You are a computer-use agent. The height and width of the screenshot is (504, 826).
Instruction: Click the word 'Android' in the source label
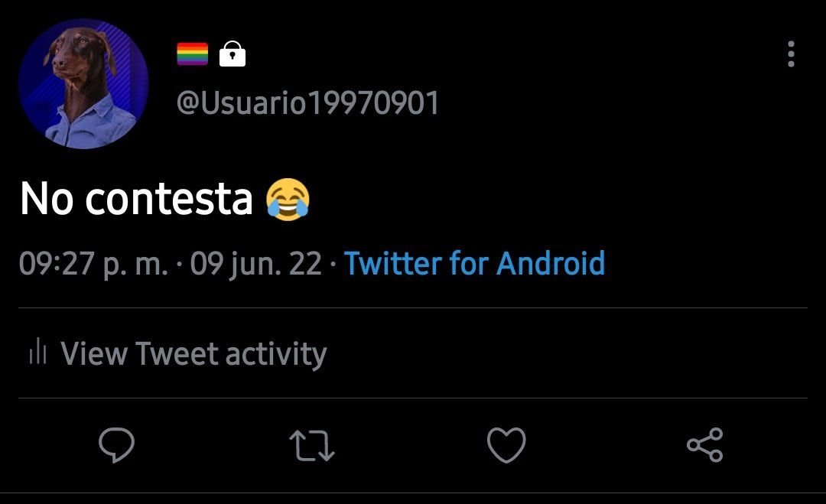tap(551, 263)
